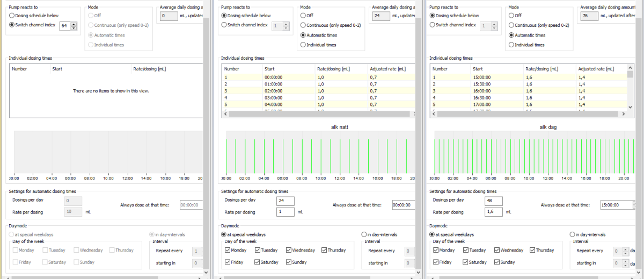Click Rate per dosing field showing 1,6
The height and width of the screenshot is (279, 644).
coord(494,212)
